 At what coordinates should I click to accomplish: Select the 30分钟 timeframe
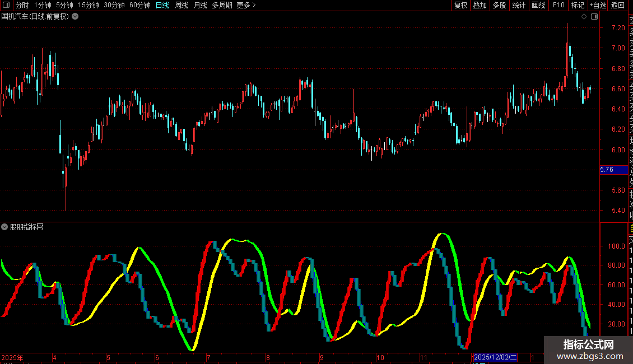pyautogui.click(x=114, y=5)
